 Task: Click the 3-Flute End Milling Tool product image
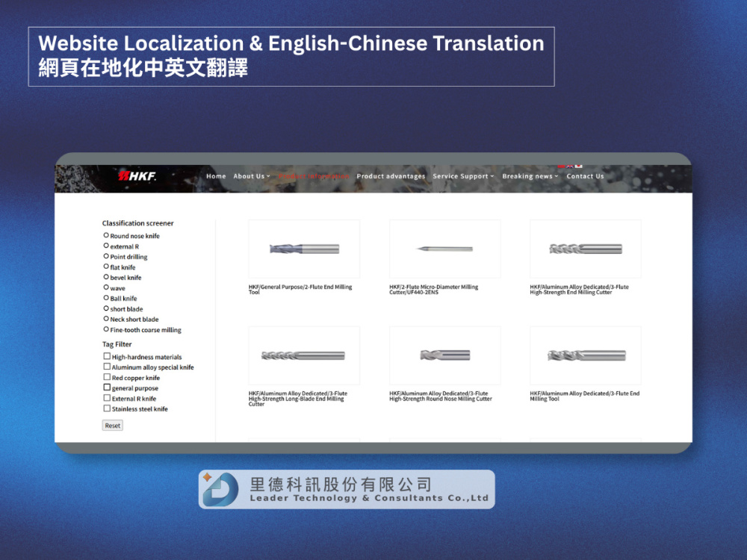click(586, 355)
